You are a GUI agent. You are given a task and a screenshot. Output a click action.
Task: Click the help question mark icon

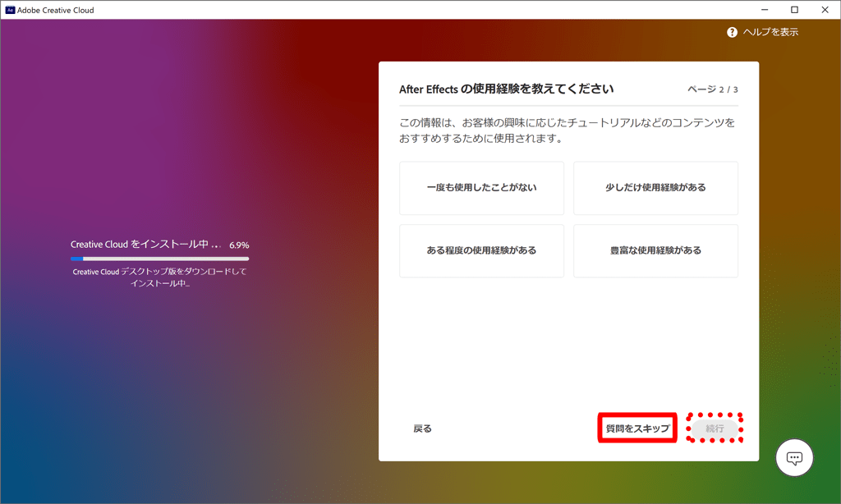tap(732, 32)
